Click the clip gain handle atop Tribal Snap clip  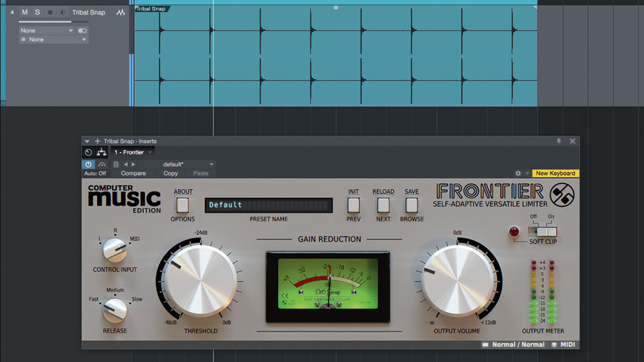pyautogui.click(x=336, y=8)
